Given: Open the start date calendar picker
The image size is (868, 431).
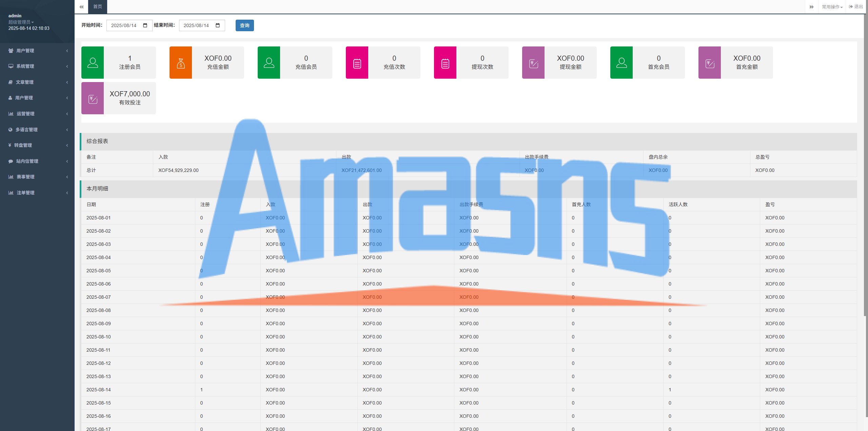Looking at the screenshot, I should point(145,25).
